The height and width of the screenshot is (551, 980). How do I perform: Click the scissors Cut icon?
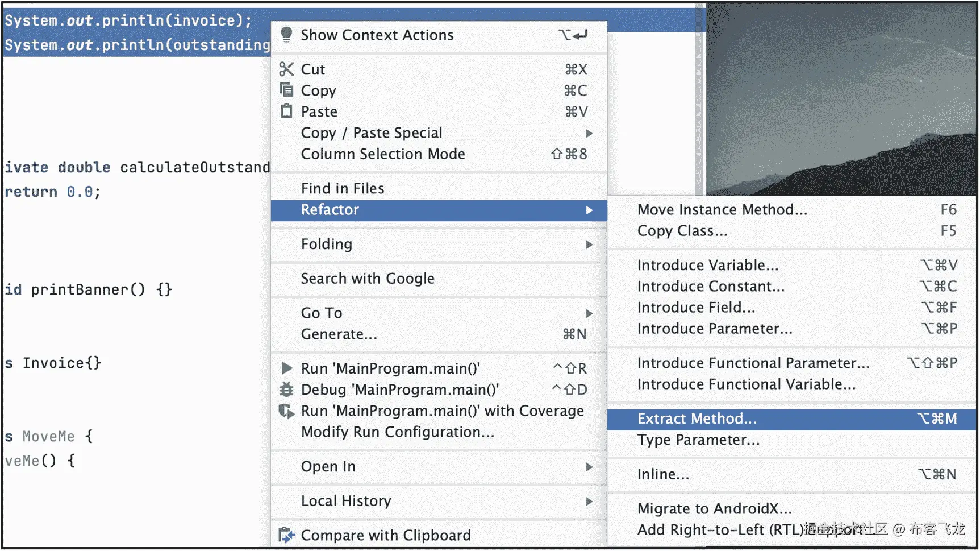[286, 69]
